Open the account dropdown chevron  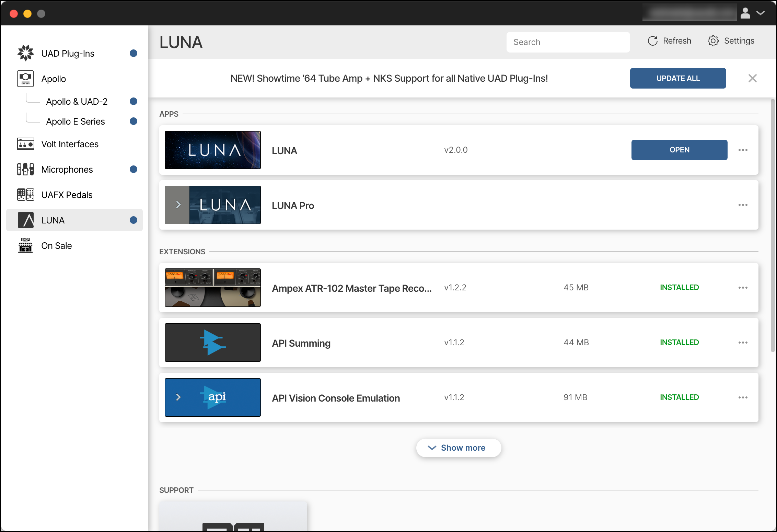click(761, 13)
